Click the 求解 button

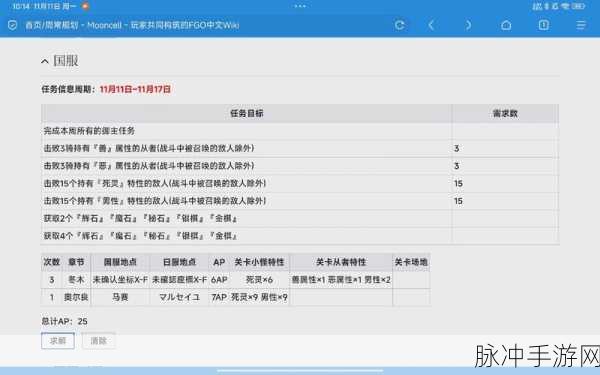pyautogui.click(x=58, y=341)
